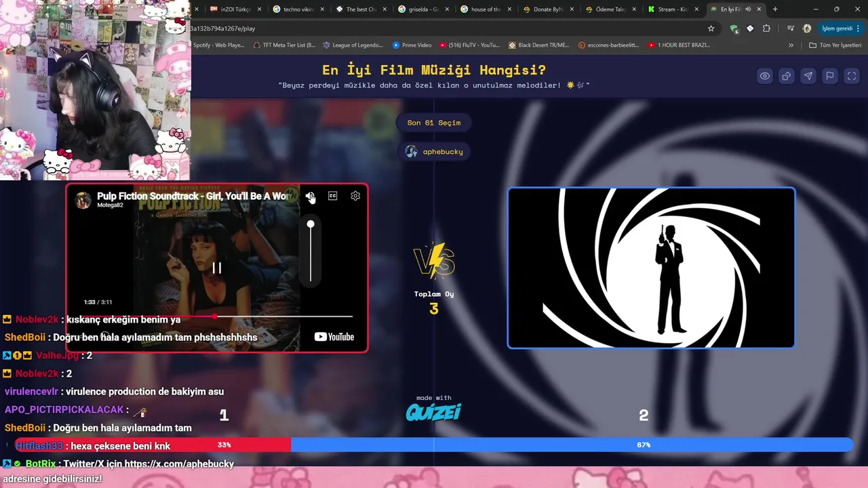
Task: Click the paper plane share icon
Action: (808, 76)
